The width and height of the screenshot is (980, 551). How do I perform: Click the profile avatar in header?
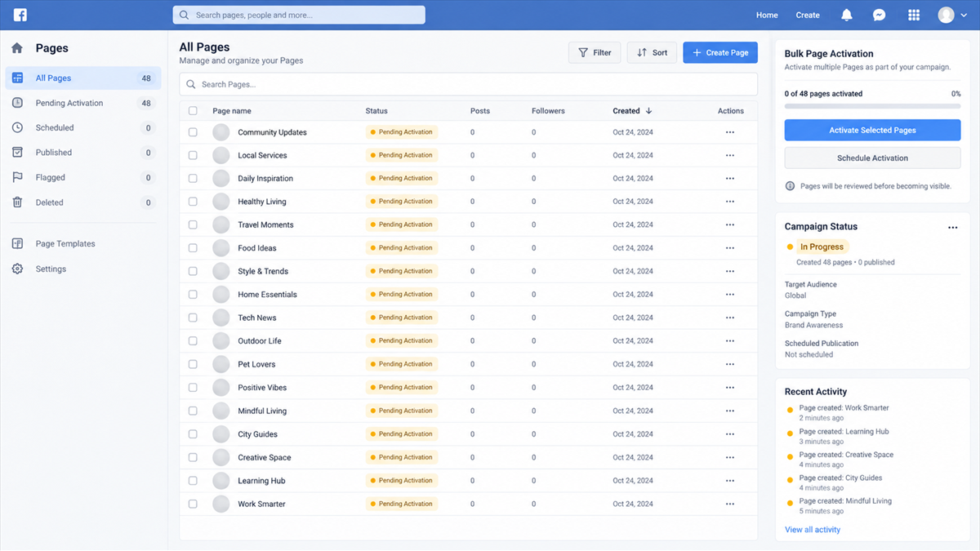pyautogui.click(x=946, y=15)
